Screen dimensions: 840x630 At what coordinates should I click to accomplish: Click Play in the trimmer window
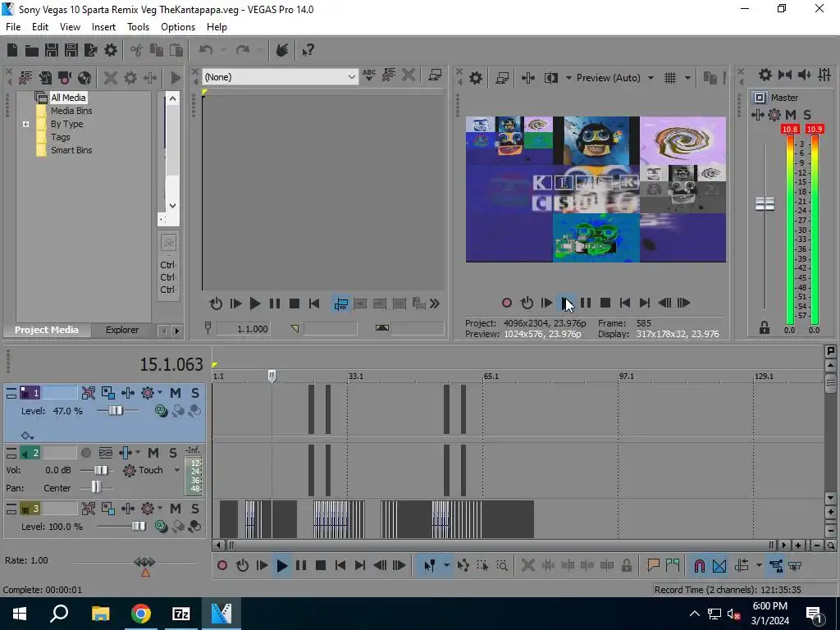point(255,304)
